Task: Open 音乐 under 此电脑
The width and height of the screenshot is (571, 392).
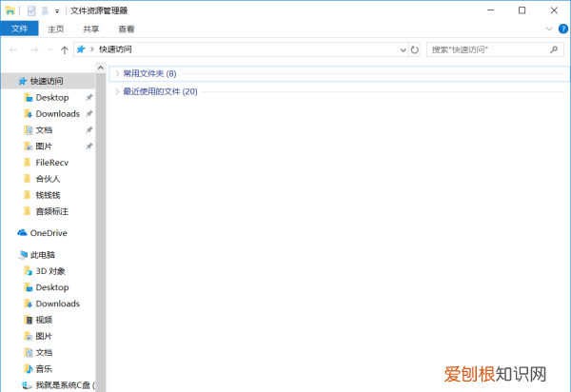Action: tap(44, 369)
